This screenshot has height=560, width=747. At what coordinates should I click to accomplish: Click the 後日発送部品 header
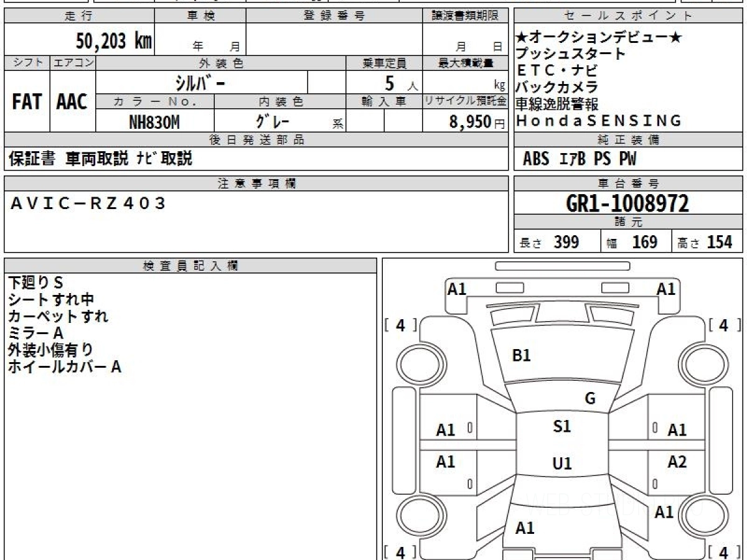click(256, 140)
